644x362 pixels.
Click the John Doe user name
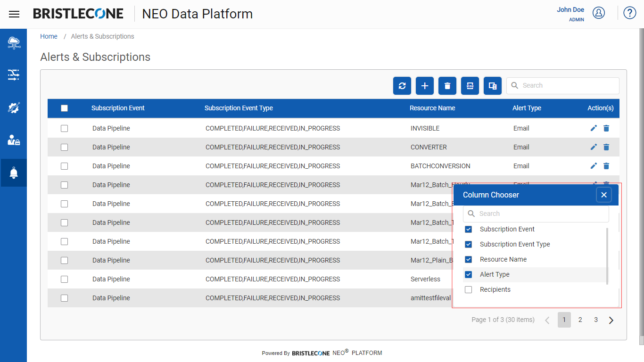coord(570,9)
